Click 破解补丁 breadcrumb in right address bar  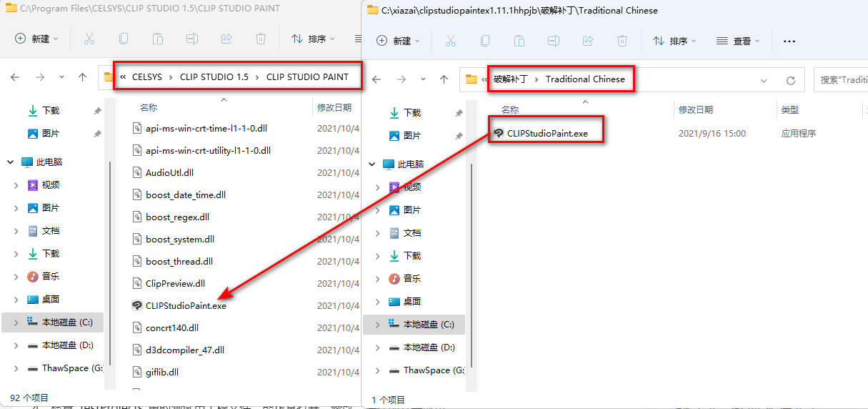click(x=510, y=79)
